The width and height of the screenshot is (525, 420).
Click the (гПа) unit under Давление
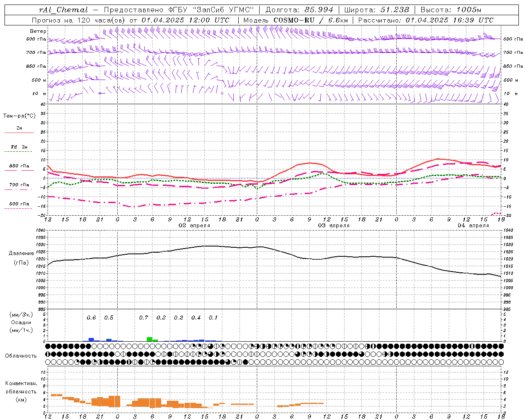click(21, 263)
